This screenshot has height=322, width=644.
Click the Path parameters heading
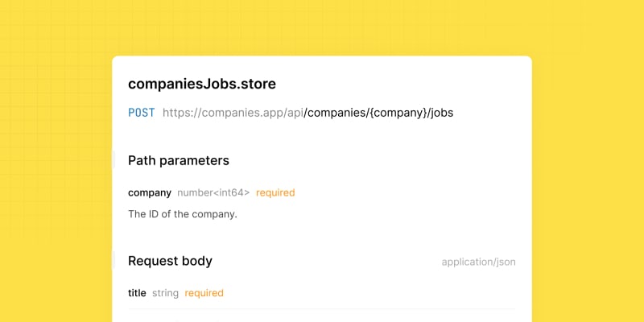[x=179, y=160]
